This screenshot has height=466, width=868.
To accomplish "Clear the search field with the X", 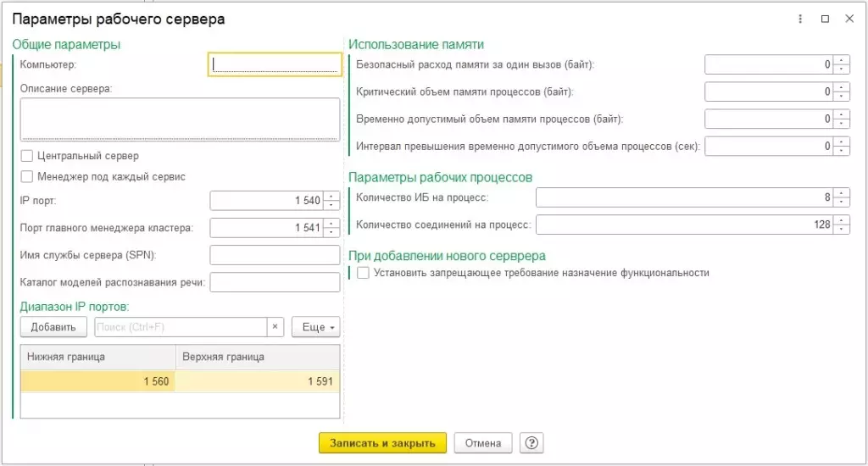I will [275, 327].
